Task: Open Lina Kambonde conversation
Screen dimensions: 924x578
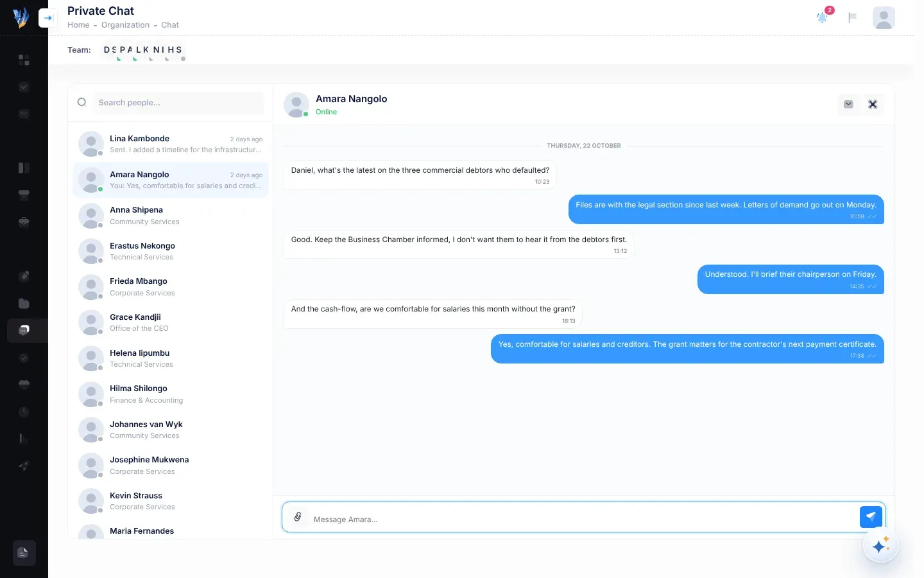Action: tap(170, 144)
